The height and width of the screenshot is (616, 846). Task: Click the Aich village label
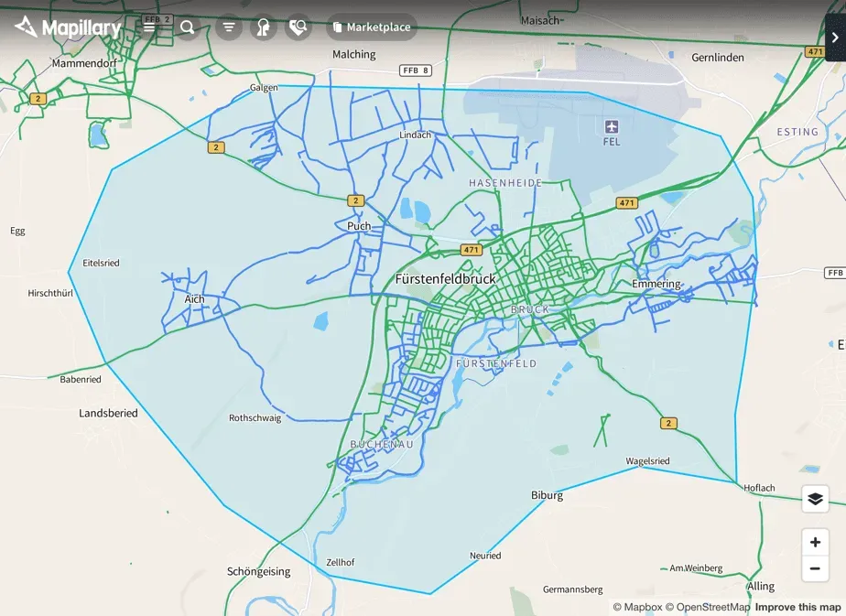[194, 298]
